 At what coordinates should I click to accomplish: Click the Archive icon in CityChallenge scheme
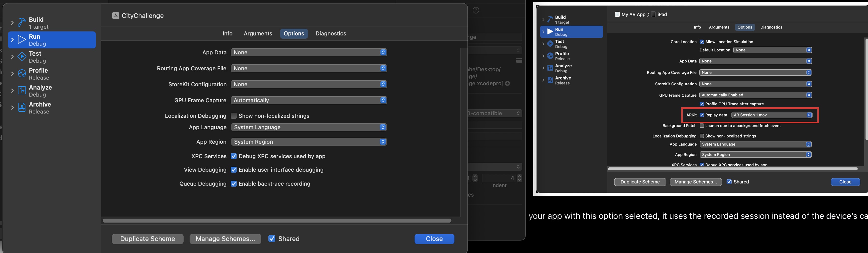pyautogui.click(x=22, y=108)
